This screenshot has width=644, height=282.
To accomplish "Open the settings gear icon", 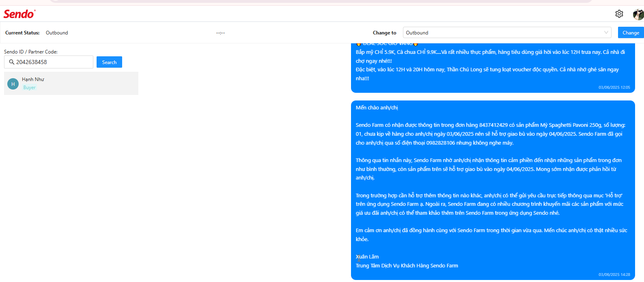I will [x=619, y=14].
